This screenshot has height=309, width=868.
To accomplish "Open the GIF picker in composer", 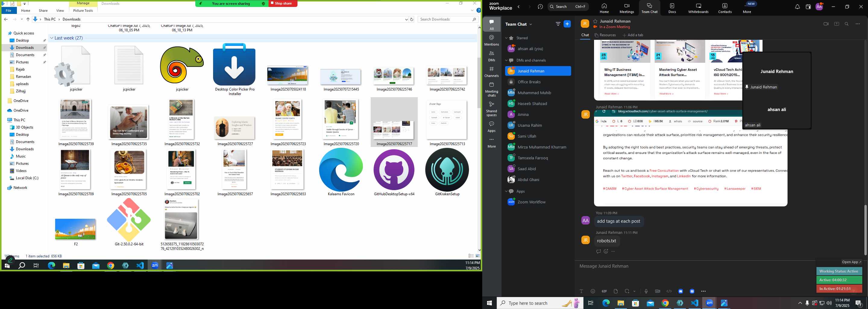I will 604,291.
